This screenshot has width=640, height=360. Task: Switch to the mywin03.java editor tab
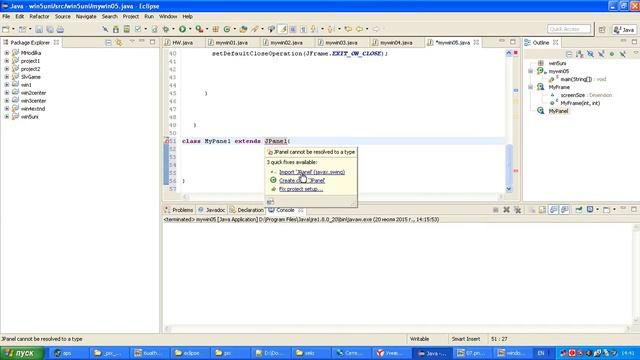[341, 42]
